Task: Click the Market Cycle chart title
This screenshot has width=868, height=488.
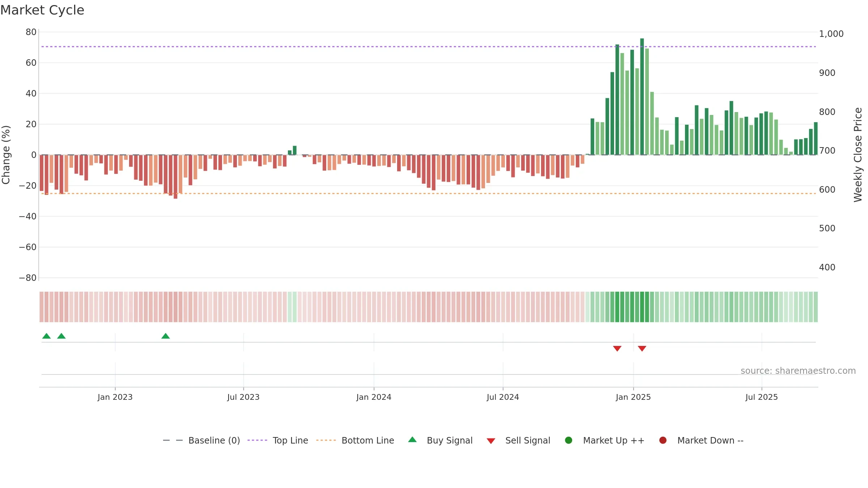Action: 42,10
